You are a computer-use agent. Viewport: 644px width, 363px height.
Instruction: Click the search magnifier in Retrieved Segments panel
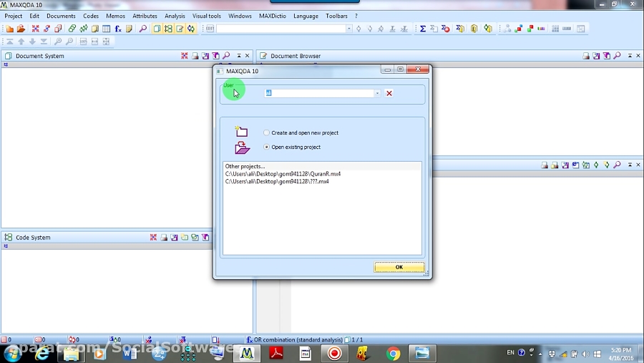(x=617, y=165)
